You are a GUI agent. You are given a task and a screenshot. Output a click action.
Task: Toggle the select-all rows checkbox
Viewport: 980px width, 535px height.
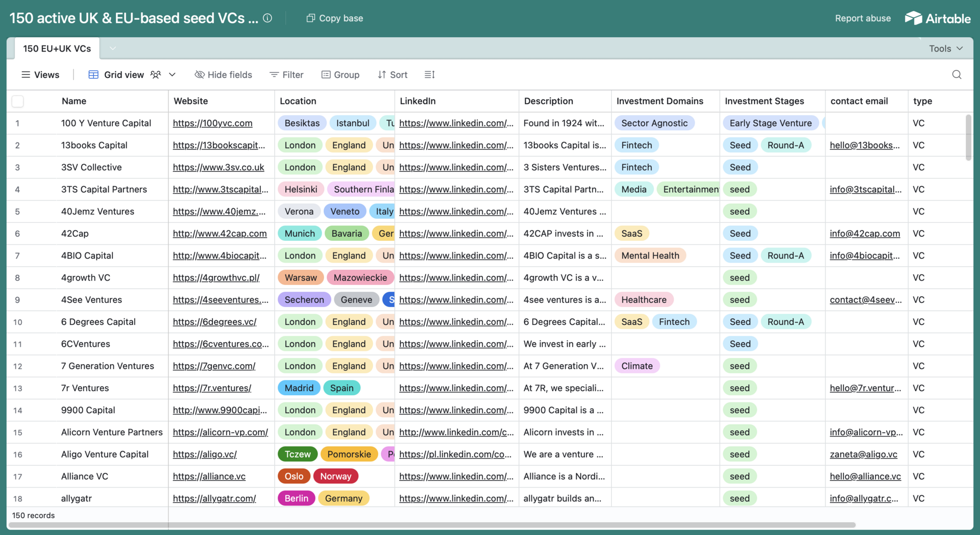coord(18,101)
